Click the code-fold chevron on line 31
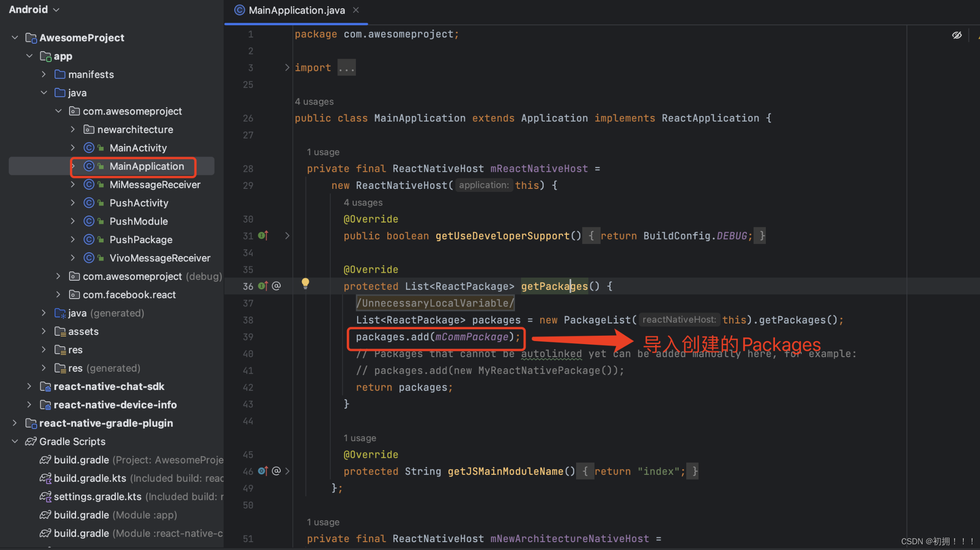This screenshot has height=550, width=980. pyautogui.click(x=287, y=236)
